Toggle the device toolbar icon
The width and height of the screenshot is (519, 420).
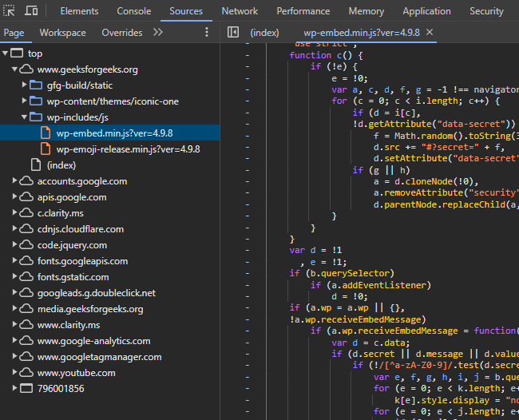point(31,11)
